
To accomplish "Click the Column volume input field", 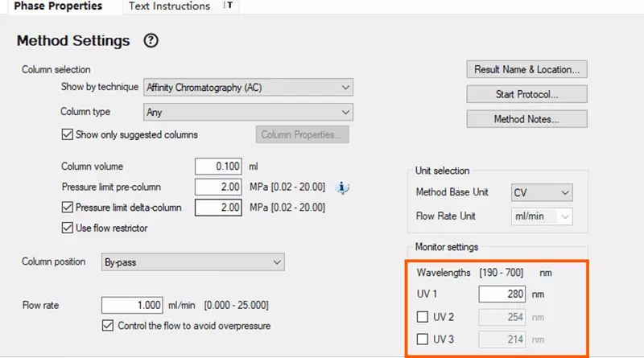I will 218,167.
